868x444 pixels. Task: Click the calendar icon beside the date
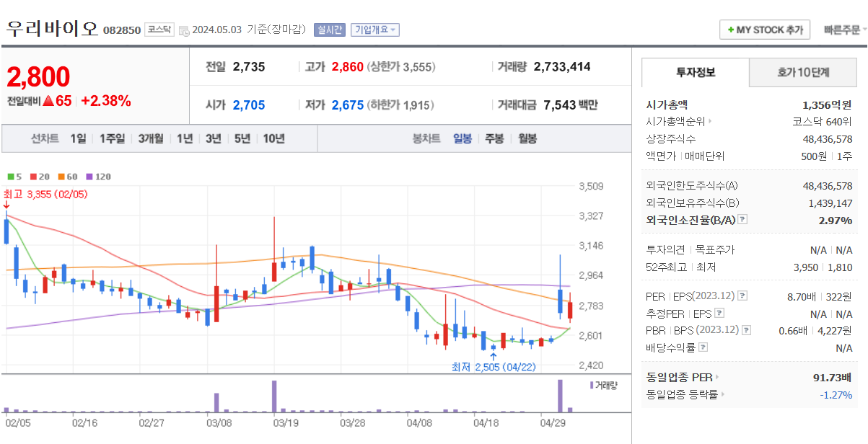[x=184, y=30]
